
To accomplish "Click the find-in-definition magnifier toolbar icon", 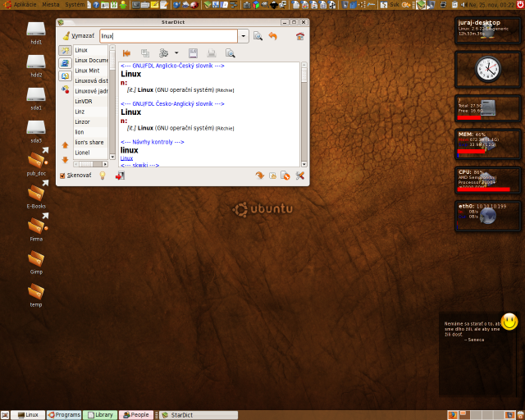I will pyautogui.click(x=230, y=53).
